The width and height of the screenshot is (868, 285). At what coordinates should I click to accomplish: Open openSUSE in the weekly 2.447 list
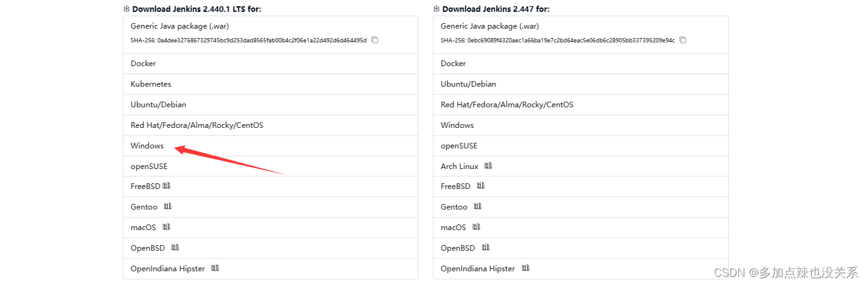point(459,146)
